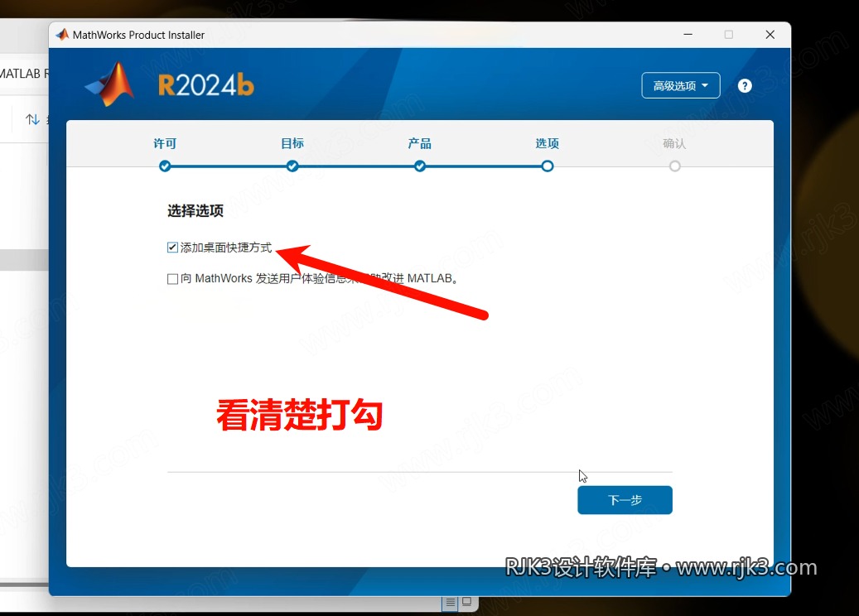This screenshot has width=859, height=616.
Task: Click the 下一步 button
Action: click(x=625, y=500)
